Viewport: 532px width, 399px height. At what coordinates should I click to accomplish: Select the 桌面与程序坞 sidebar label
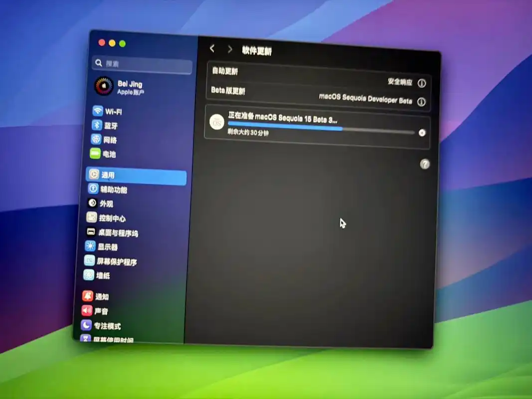118,233
